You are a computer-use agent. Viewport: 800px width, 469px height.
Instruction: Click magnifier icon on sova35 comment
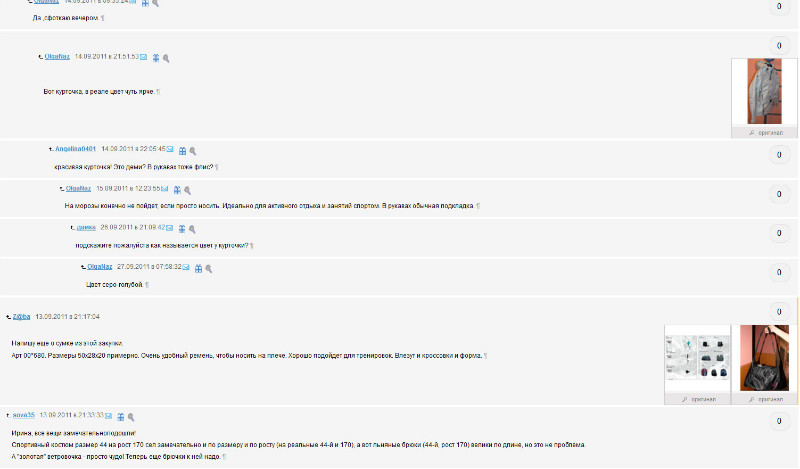(x=131, y=417)
